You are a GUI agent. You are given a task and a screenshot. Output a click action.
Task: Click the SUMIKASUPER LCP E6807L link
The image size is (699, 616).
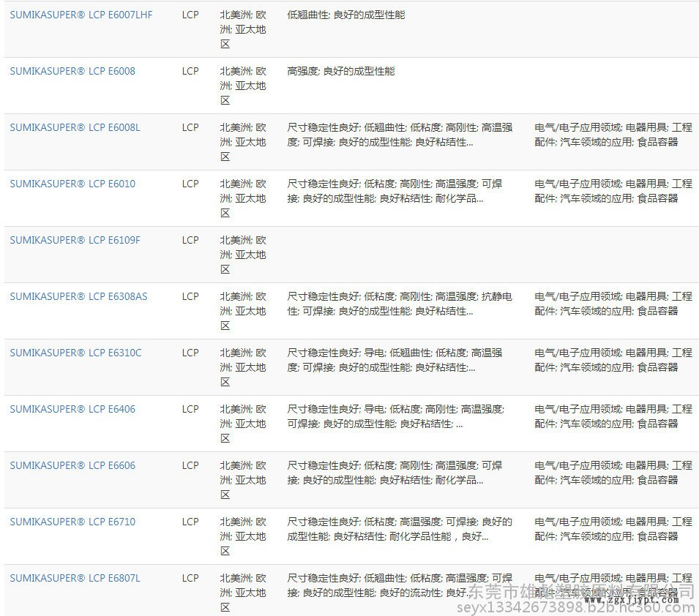pos(75,578)
